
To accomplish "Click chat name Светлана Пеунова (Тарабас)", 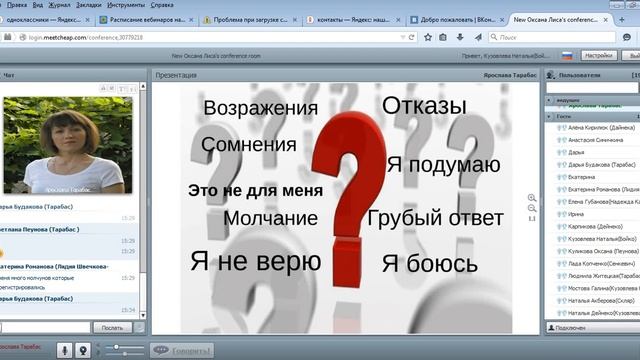I will coord(39,229).
